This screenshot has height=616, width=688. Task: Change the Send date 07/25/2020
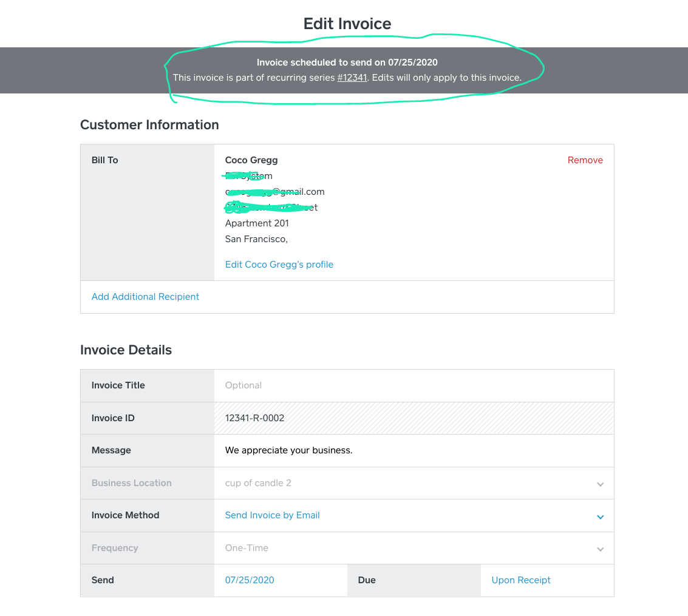[x=250, y=580]
